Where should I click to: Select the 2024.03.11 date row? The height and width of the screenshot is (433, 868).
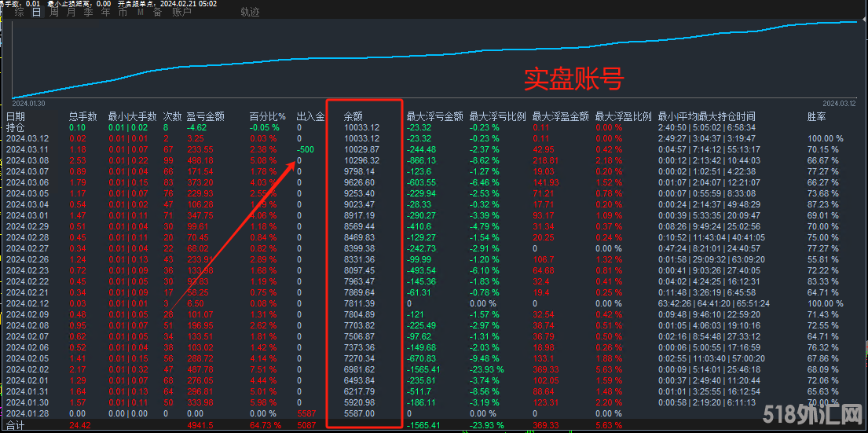(27, 149)
